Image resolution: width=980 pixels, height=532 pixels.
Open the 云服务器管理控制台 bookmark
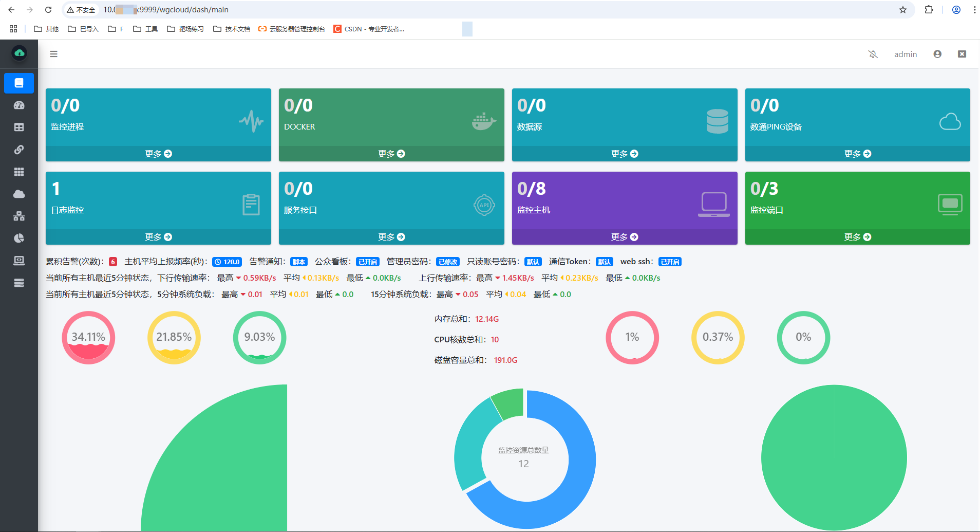292,29
